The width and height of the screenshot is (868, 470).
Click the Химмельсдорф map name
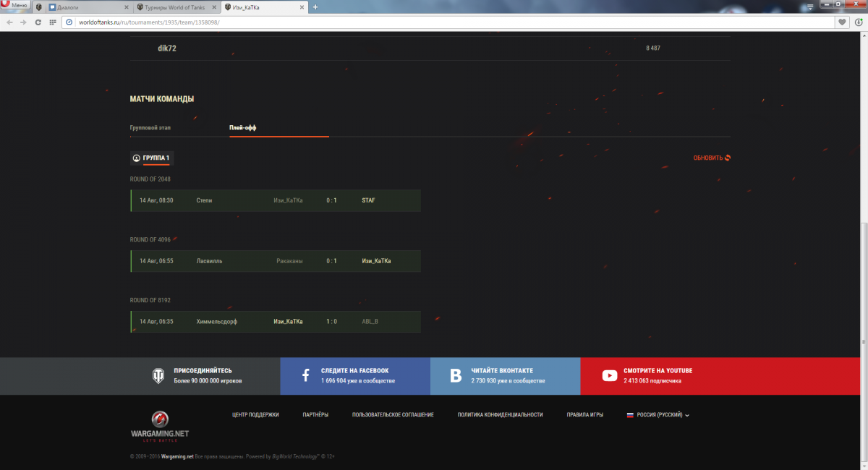[x=216, y=322]
